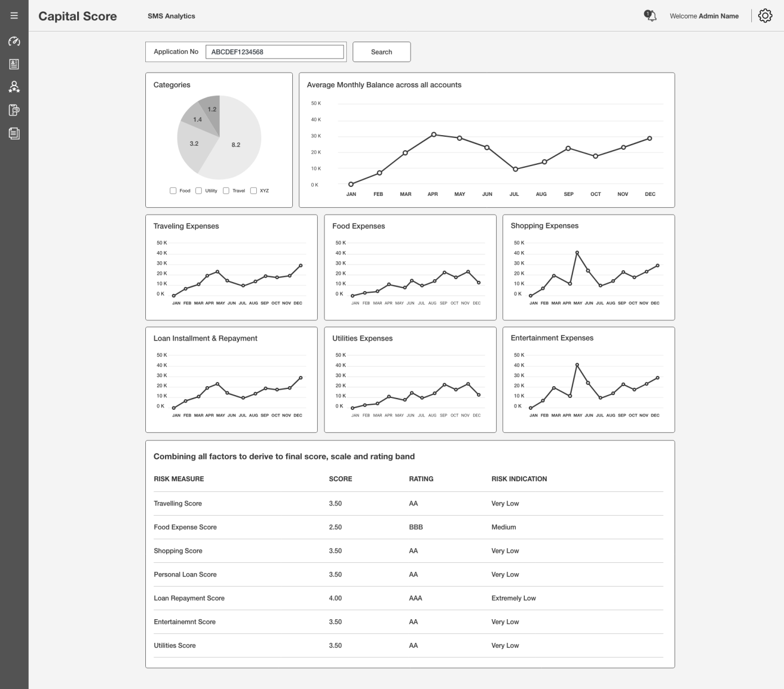Click the Capital Score logo
This screenshot has height=689, width=784.
pyautogui.click(x=77, y=16)
